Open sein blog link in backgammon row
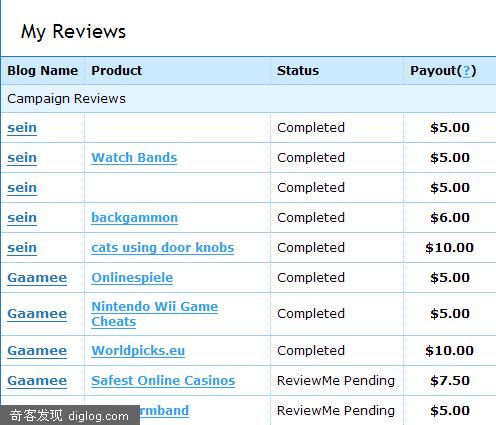This screenshot has height=425, width=496. point(22,218)
